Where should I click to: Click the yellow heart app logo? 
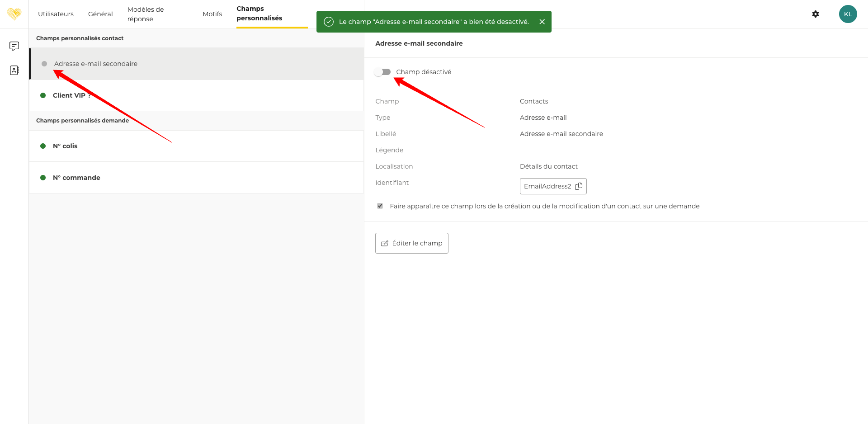pos(14,14)
